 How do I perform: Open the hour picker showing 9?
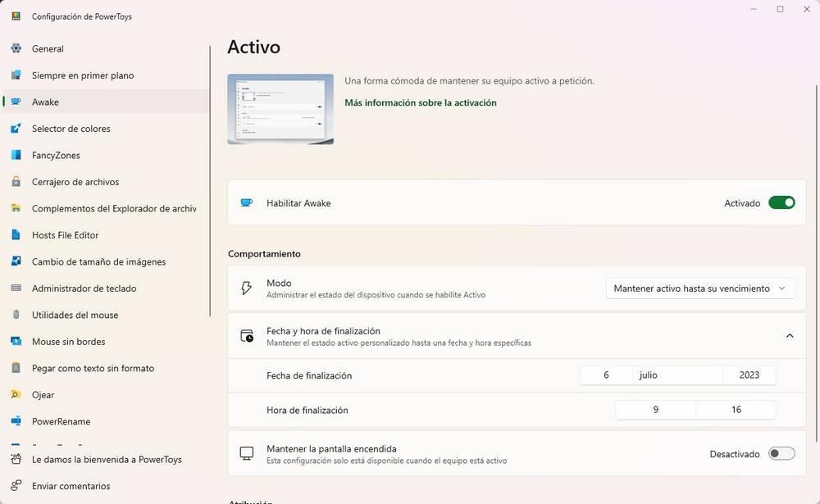[656, 410]
